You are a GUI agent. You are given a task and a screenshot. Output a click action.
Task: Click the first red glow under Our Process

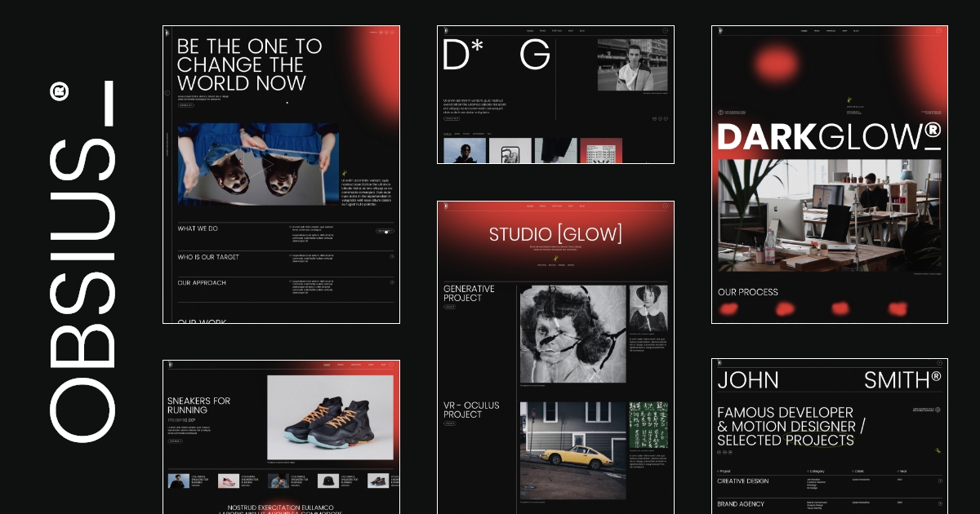[729, 308]
